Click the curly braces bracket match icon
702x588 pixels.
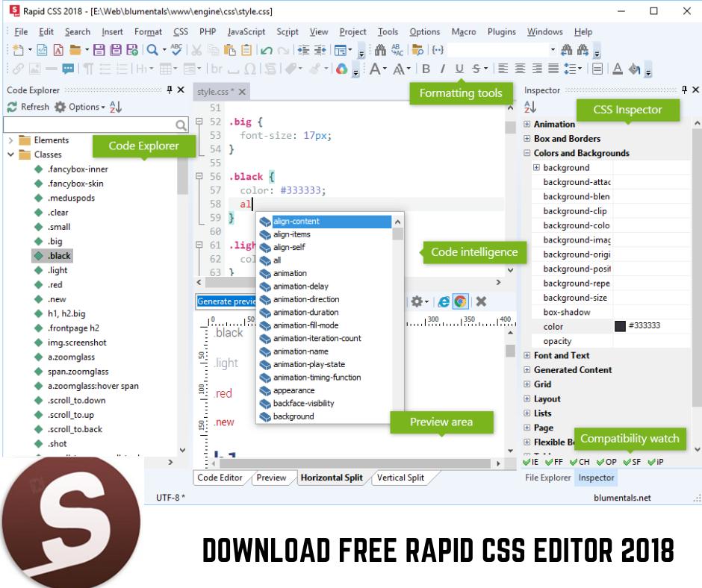(438, 50)
